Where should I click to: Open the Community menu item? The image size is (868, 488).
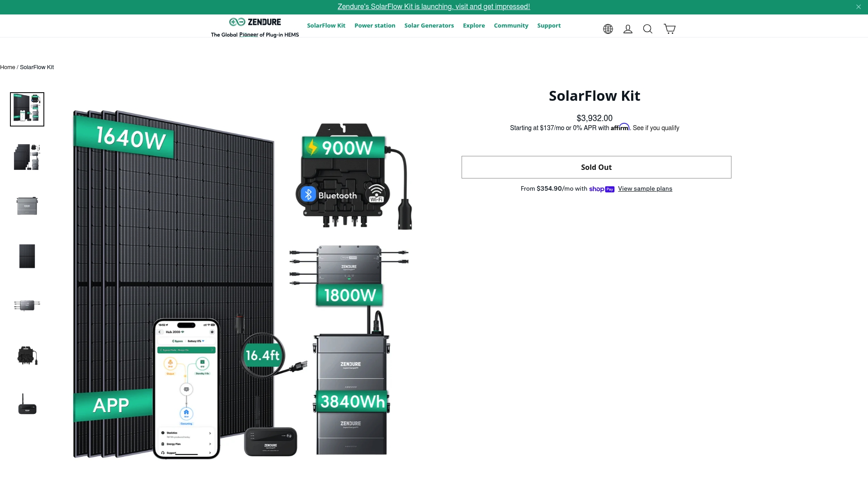(x=511, y=26)
